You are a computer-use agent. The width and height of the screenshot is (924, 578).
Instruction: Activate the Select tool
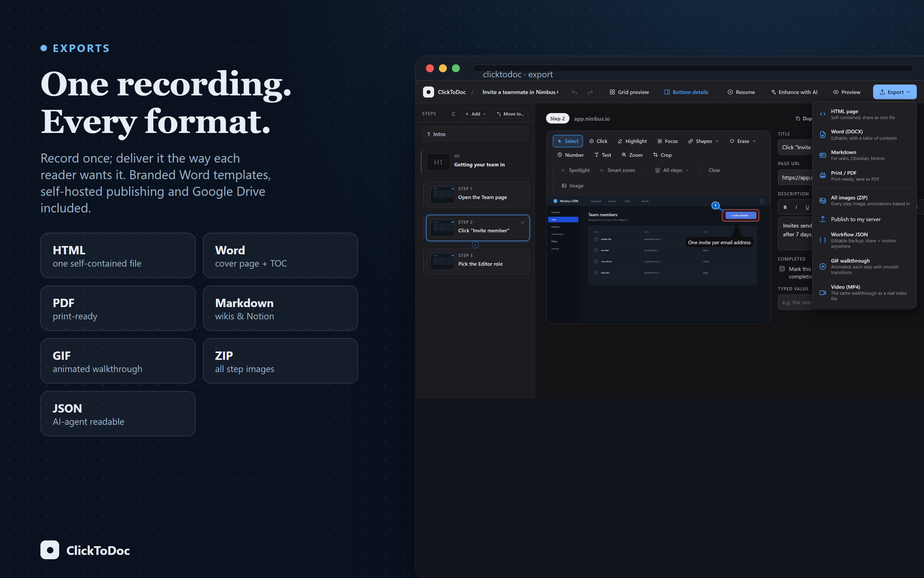click(568, 141)
